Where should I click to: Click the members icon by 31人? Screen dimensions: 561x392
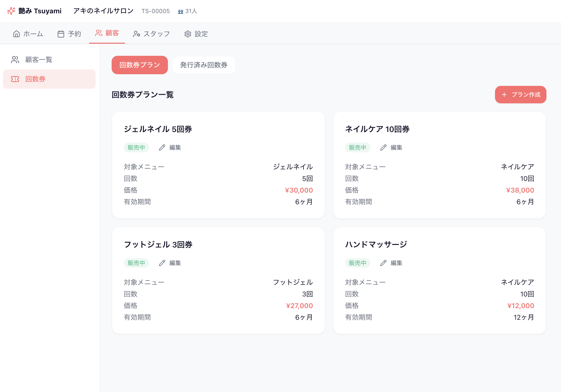pyautogui.click(x=181, y=11)
